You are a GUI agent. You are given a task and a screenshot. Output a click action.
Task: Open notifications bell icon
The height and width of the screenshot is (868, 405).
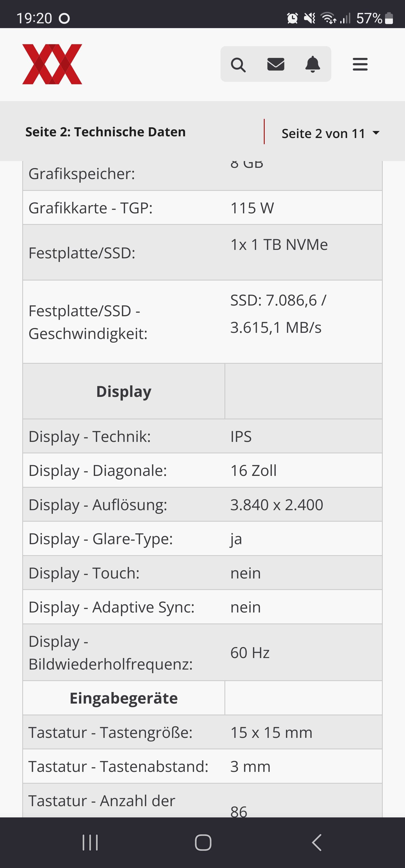(312, 64)
